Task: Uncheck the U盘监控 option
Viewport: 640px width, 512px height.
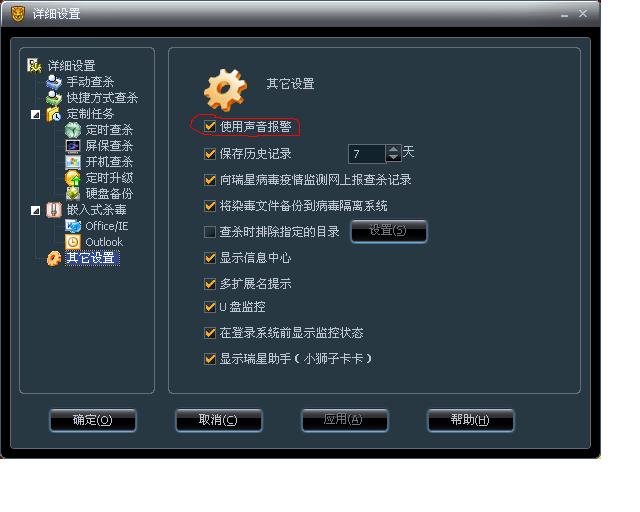Action: pyautogui.click(x=210, y=307)
